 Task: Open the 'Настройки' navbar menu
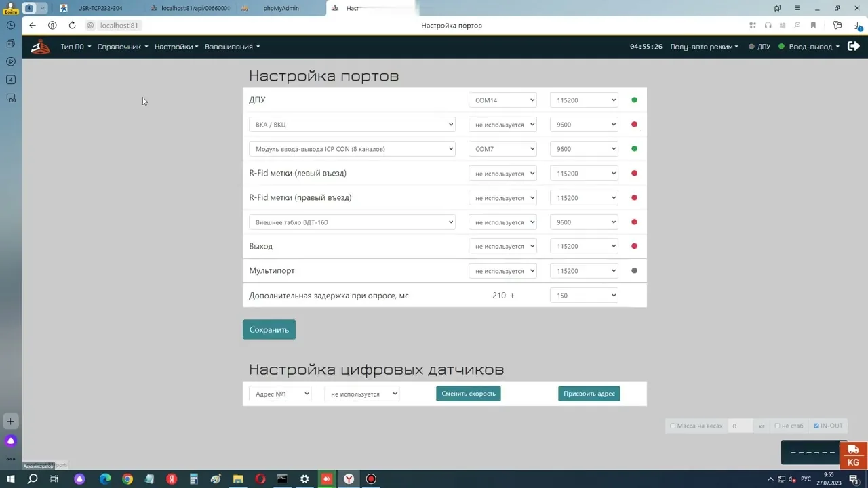(x=176, y=47)
